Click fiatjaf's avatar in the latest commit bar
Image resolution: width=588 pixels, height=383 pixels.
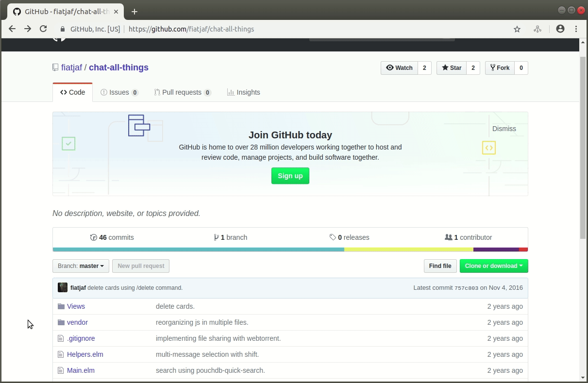(63, 287)
